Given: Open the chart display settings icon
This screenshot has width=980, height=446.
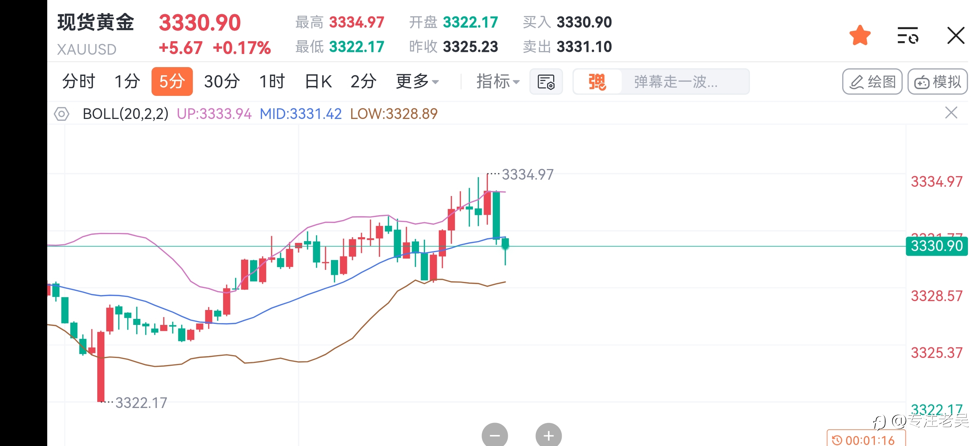Looking at the screenshot, I should tap(546, 82).
